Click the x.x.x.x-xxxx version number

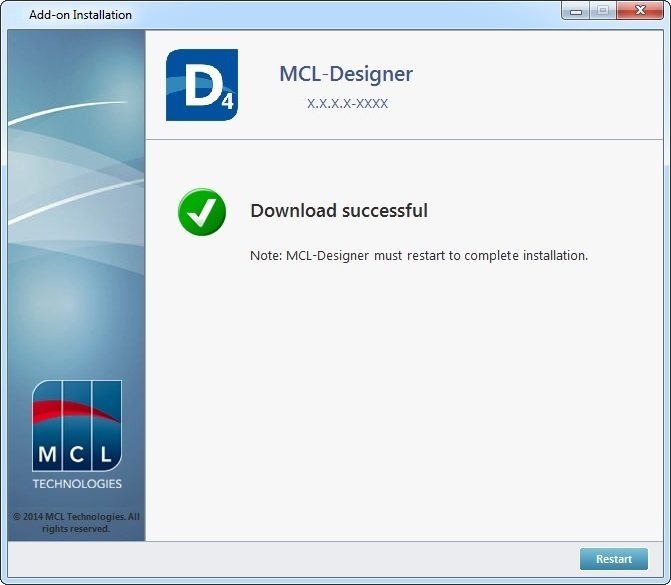(347, 103)
